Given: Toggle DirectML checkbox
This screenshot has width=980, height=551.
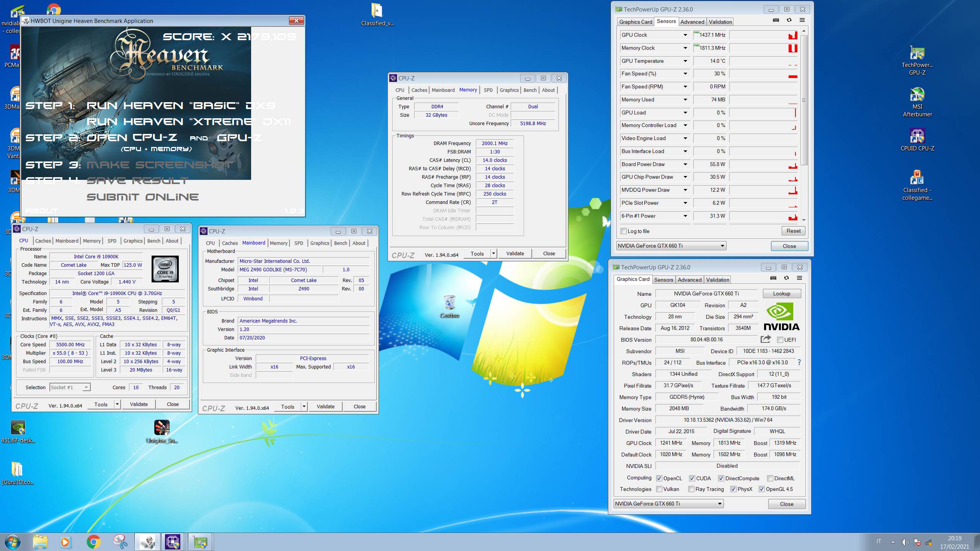Looking at the screenshot, I should coord(770,478).
